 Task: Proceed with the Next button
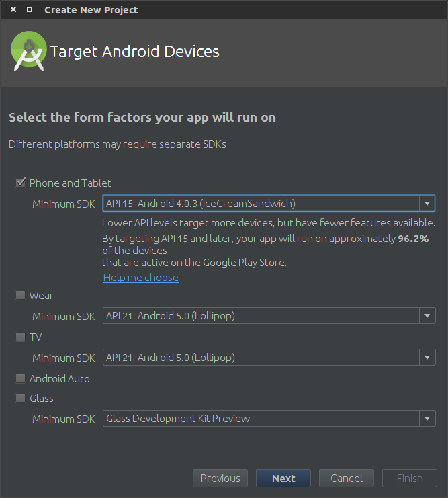point(283,478)
